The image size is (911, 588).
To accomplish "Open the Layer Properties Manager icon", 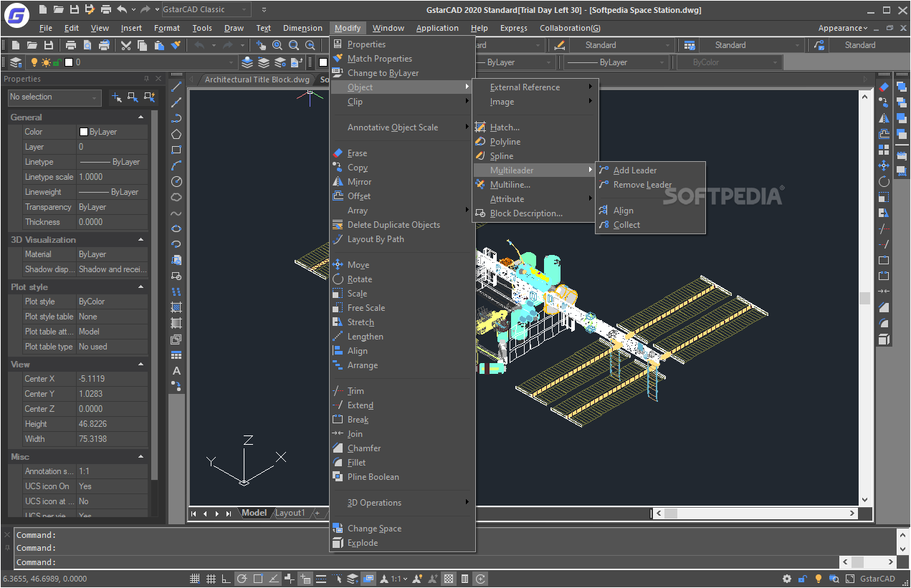I will pos(16,62).
